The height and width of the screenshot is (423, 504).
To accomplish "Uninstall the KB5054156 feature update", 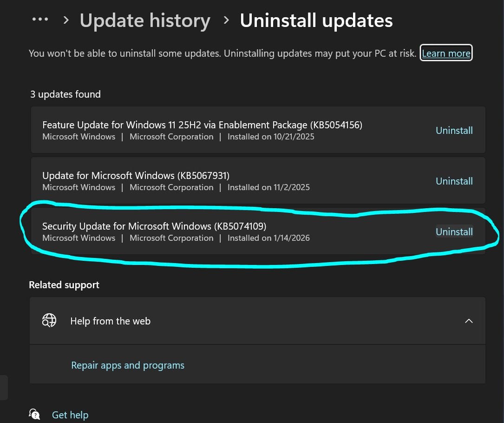I will 454,130.
